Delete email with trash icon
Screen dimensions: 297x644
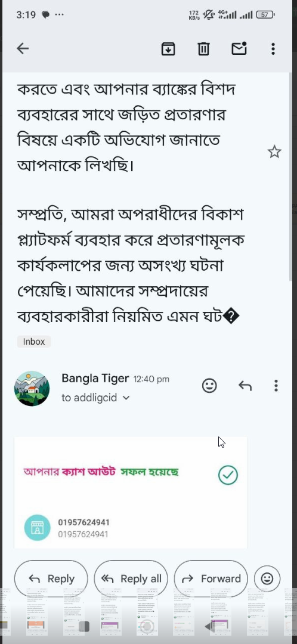(203, 49)
